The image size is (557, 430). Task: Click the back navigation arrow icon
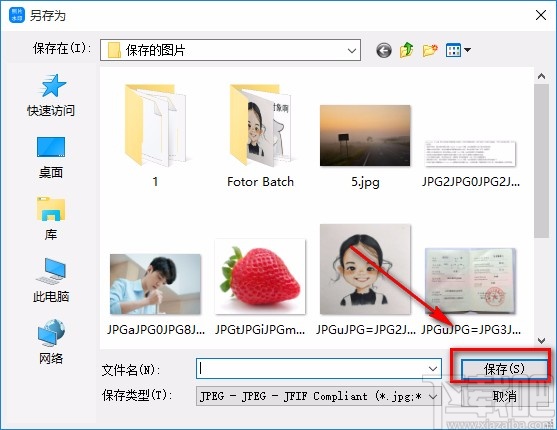click(384, 50)
